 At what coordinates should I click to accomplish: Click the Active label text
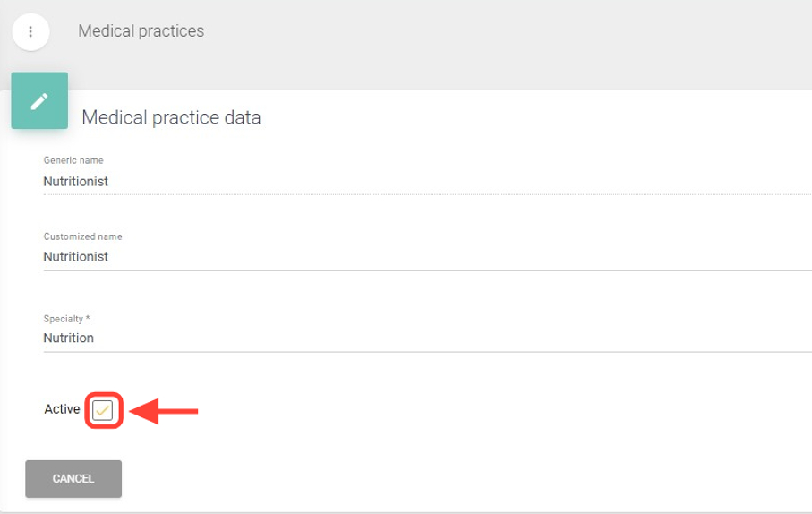click(x=62, y=409)
